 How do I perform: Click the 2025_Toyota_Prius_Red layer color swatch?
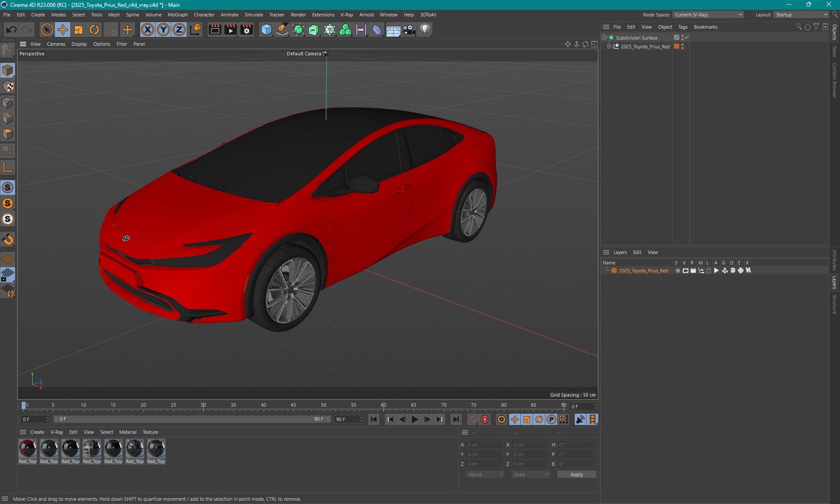click(614, 271)
